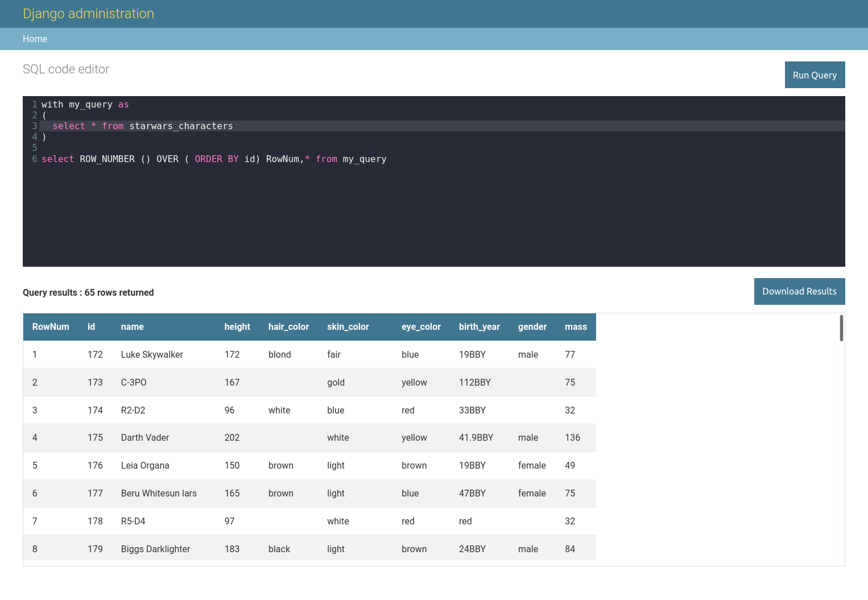Click the eye_color column header
This screenshot has width=868, height=600.
(421, 326)
